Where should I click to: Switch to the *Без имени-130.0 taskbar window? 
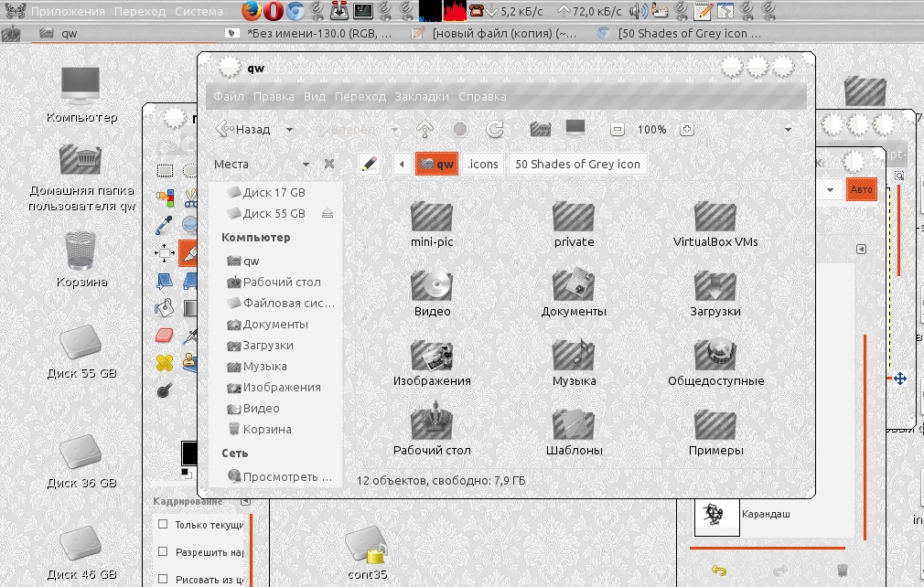(310, 34)
